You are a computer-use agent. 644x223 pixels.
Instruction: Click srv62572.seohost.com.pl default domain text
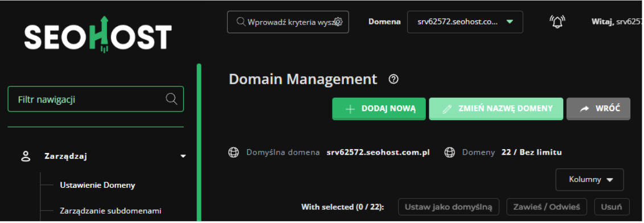pos(378,152)
